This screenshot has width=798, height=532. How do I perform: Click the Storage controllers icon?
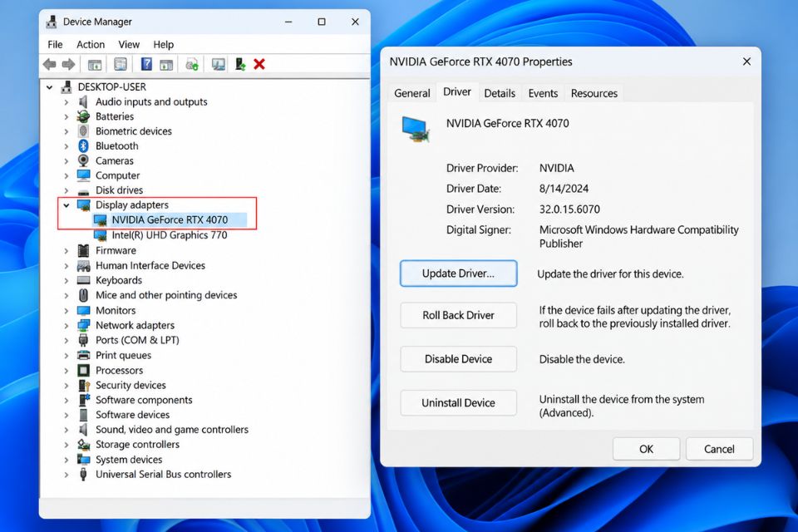click(83, 445)
